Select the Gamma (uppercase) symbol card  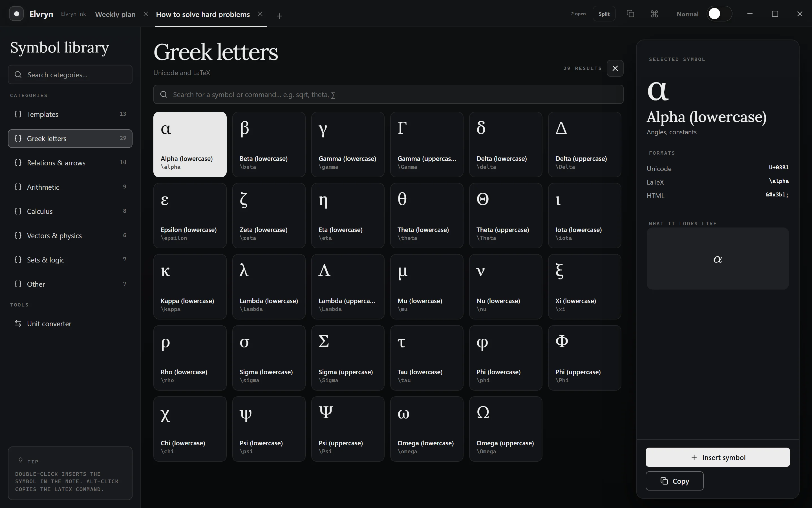(x=427, y=144)
